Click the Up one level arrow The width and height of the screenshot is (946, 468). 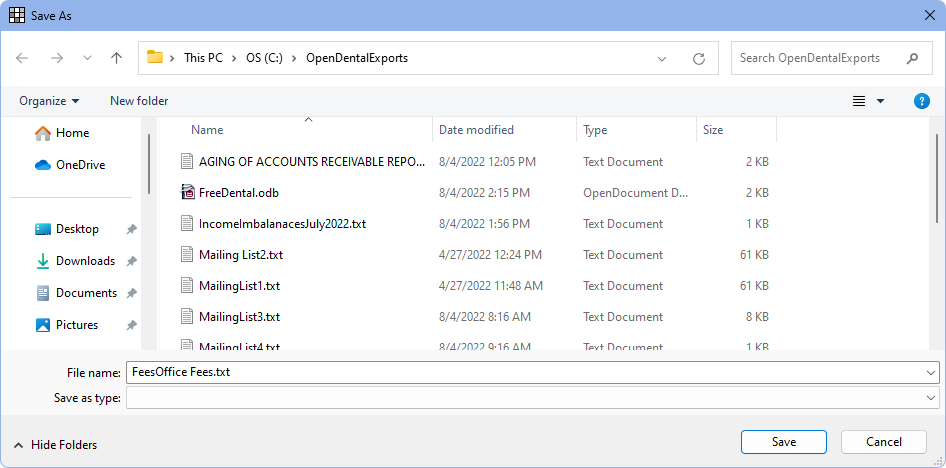point(116,58)
